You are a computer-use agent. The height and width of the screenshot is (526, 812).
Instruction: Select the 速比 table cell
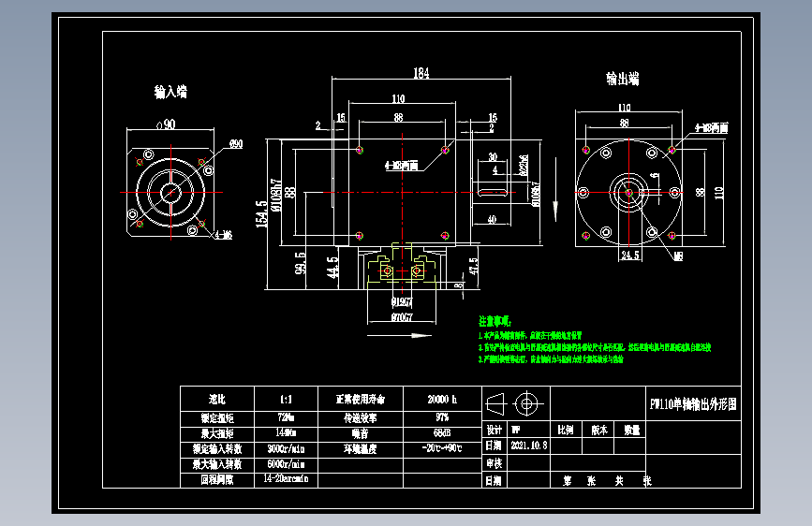[x=217, y=399]
